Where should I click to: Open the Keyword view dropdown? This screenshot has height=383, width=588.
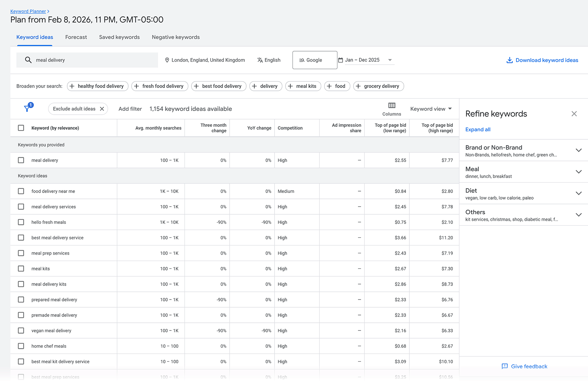coord(431,109)
